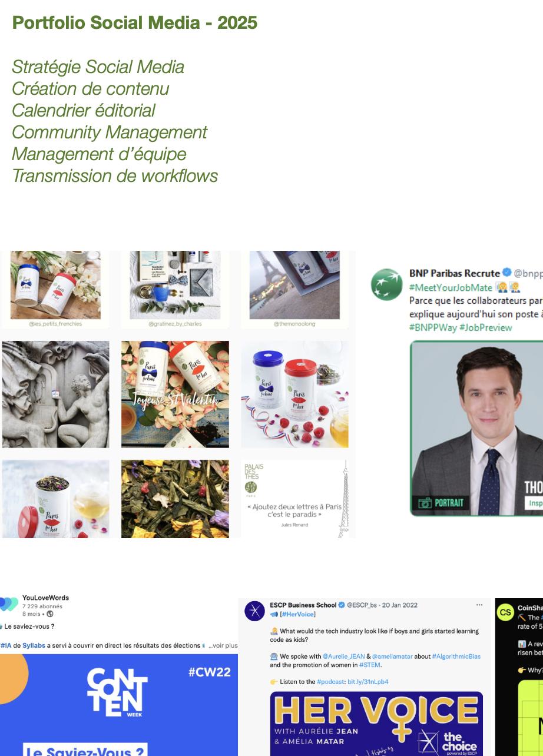
Task: Click the ESCP Business School profile avatar
Action: pos(254,611)
